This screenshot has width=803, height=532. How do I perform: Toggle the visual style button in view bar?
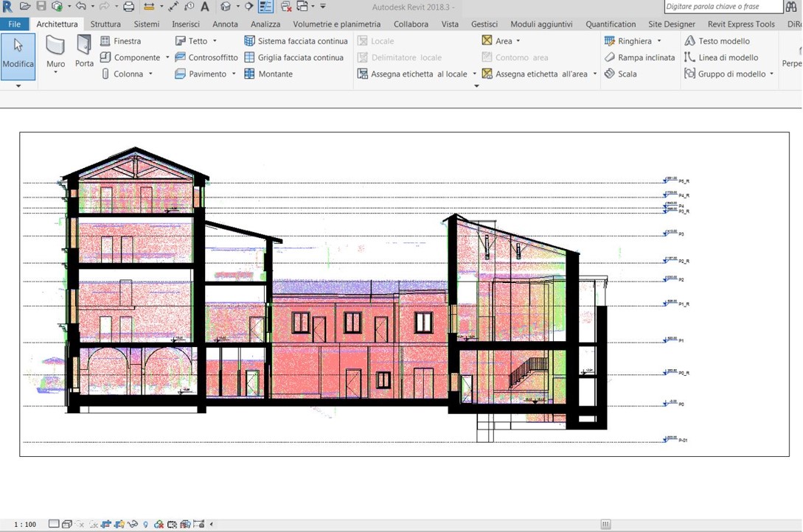[x=67, y=525]
